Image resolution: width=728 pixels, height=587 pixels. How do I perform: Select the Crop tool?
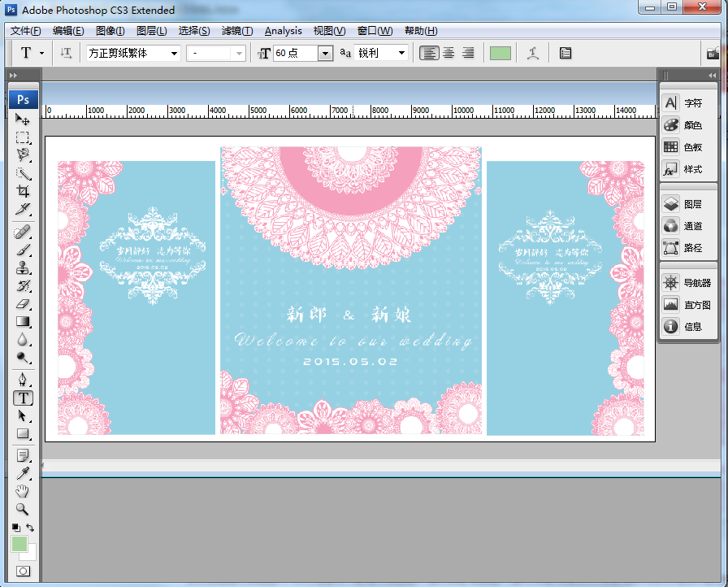point(22,191)
